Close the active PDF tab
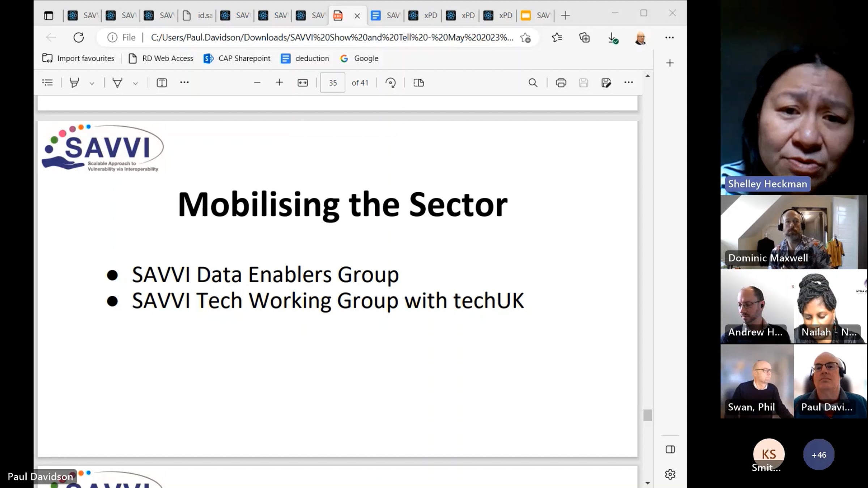 pos(357,16)
